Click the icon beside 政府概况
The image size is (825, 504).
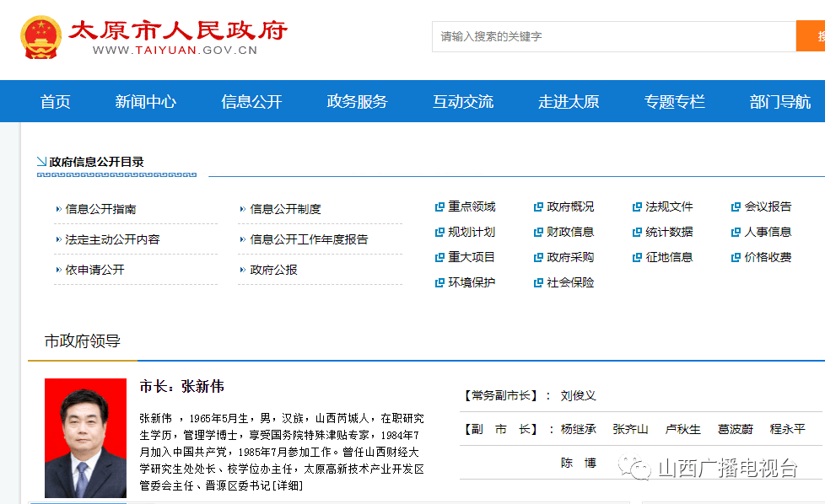[x=538, y=207]
